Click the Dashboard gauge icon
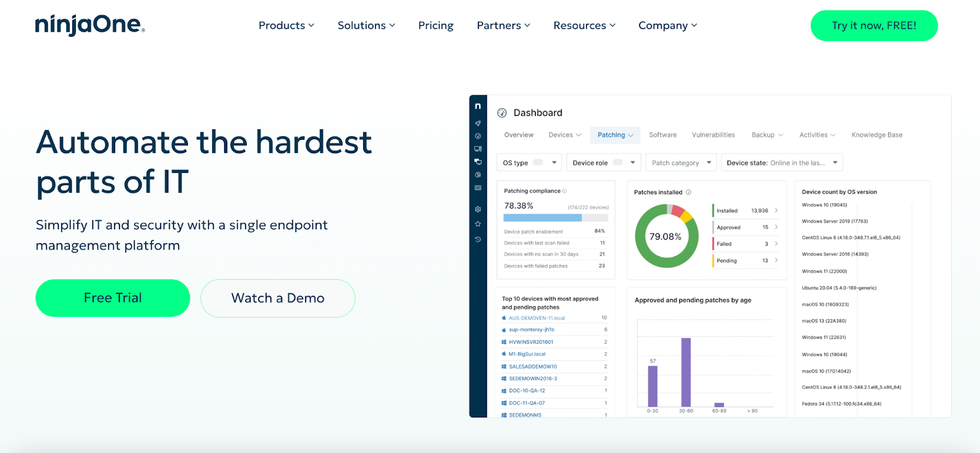 tap(502, 113)
